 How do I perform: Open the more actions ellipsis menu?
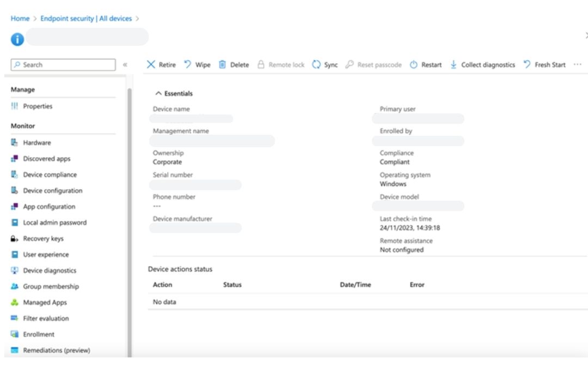pos(578,64)
